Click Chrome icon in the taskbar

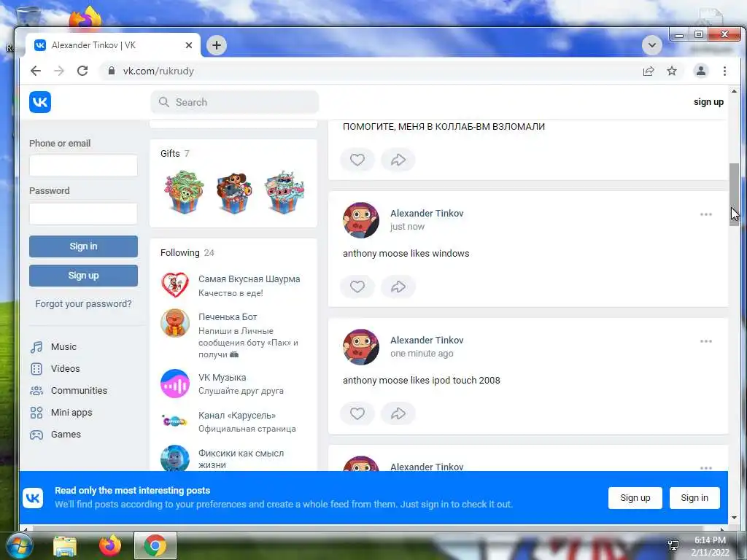pyautogui.click(x=155, y=545)
